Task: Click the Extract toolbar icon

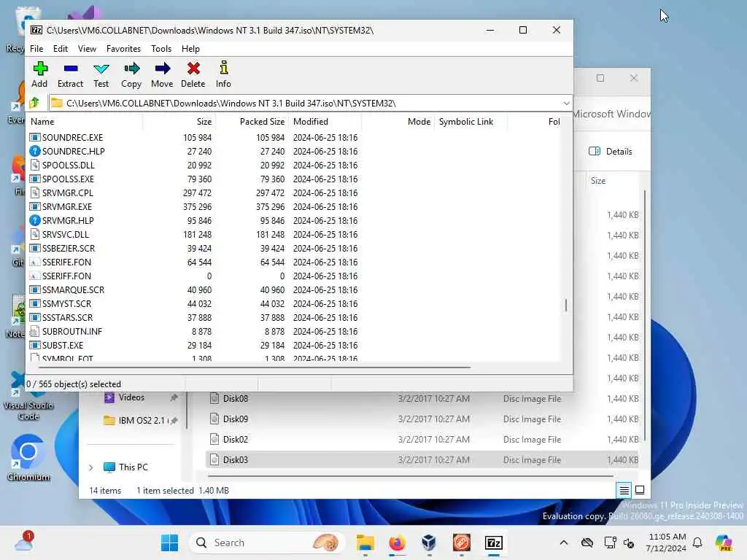Action: (70, 74)
